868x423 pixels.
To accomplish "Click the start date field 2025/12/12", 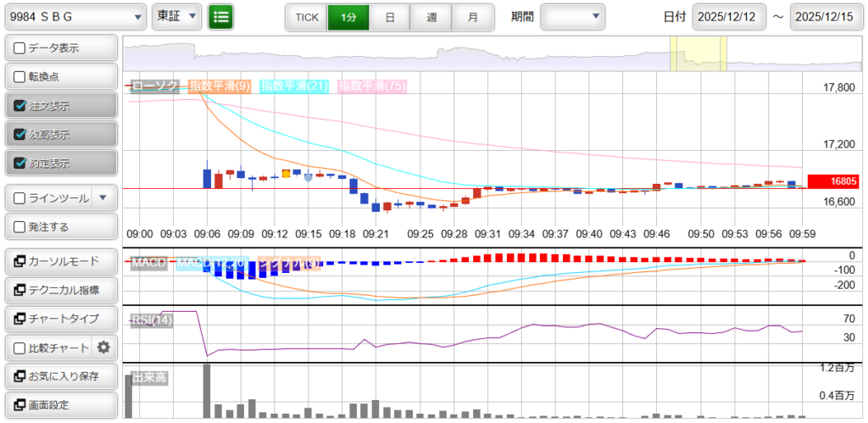I will (x=728, y=17).
